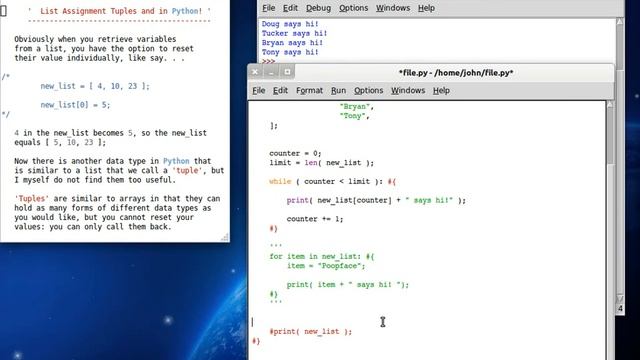Click the file.py title bar
Screen dimensions: 640x360
[456, 73]
